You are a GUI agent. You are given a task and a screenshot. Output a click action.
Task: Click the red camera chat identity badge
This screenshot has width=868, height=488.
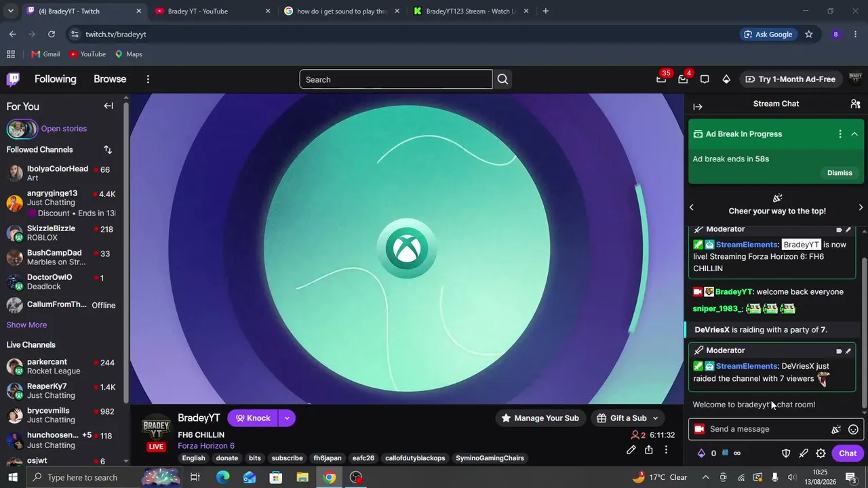pos(699,429)
